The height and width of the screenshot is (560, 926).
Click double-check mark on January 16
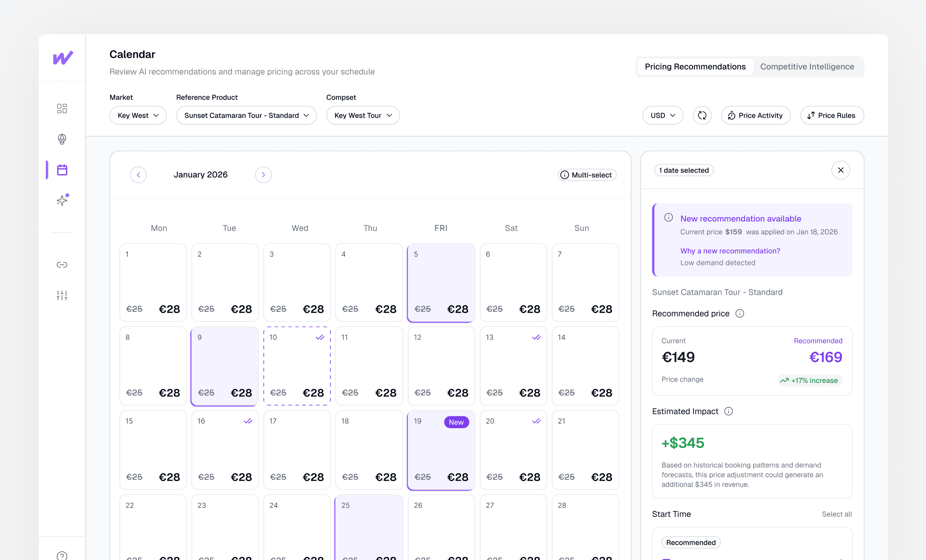click(x=248, y=421)
